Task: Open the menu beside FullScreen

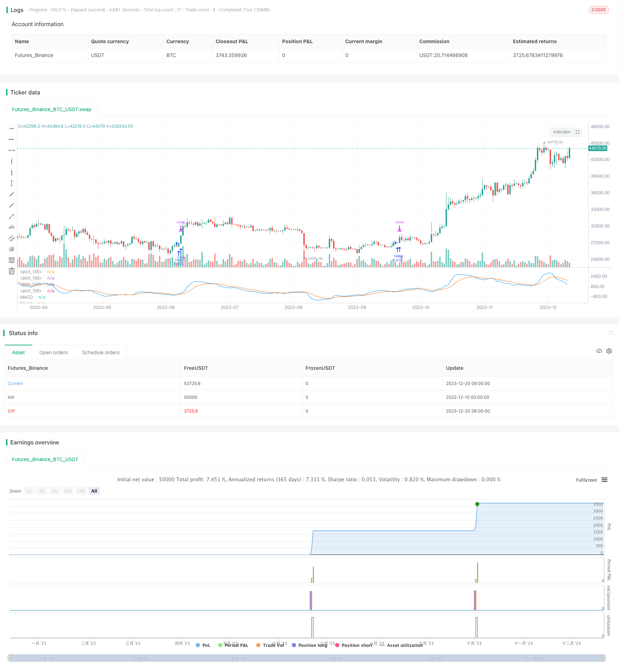Action: pos(605,480)
